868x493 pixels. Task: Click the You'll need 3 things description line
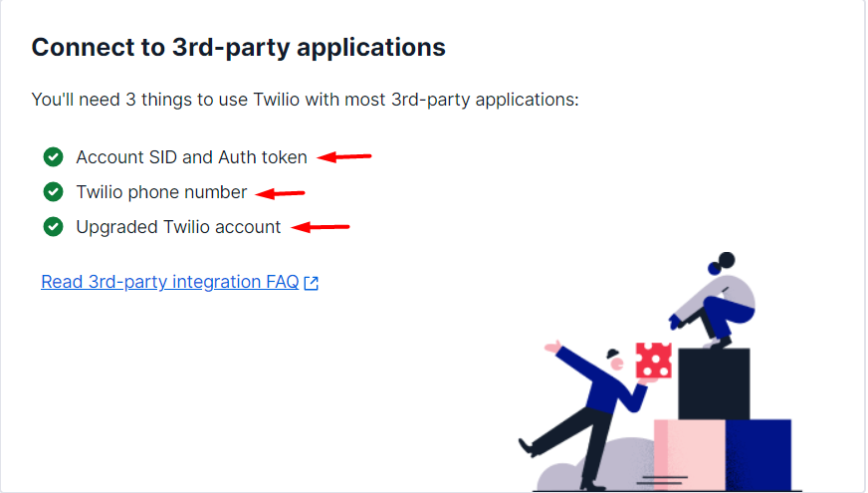(305, 100)
